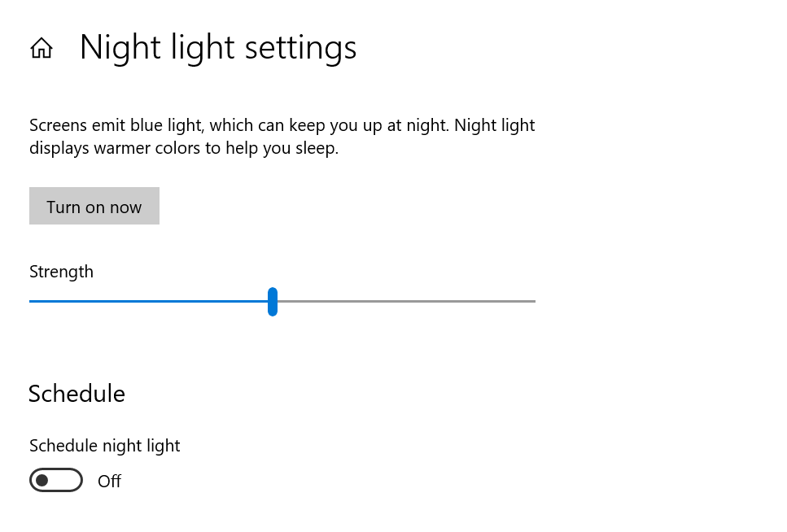
Task: Click midway along the gray slider track
Action: pyautogui.click(x=407, y=301)
